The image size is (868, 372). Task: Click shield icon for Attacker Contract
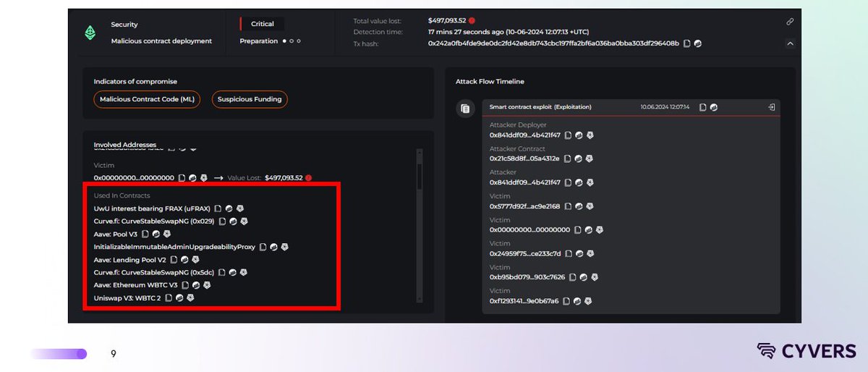[590, 158]
